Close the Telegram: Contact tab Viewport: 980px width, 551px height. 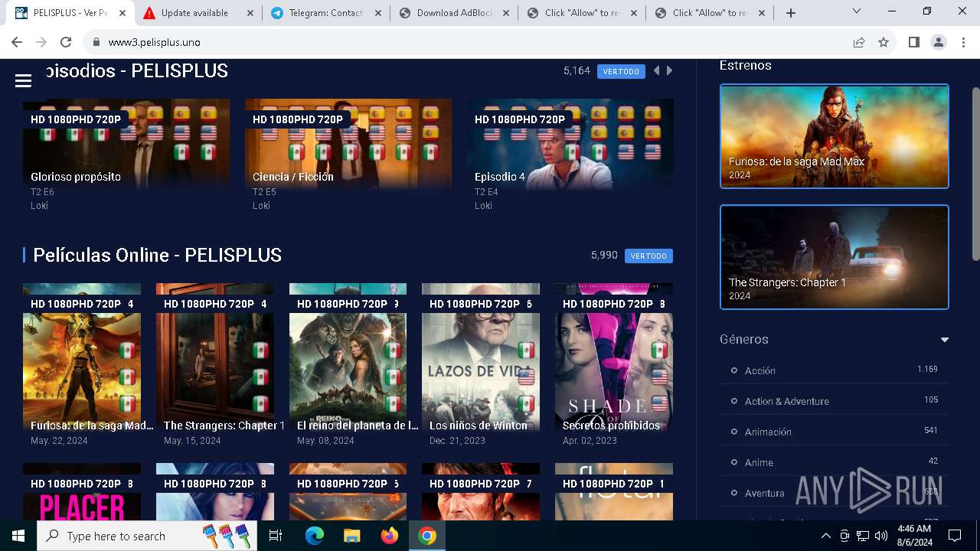(378, 13)
